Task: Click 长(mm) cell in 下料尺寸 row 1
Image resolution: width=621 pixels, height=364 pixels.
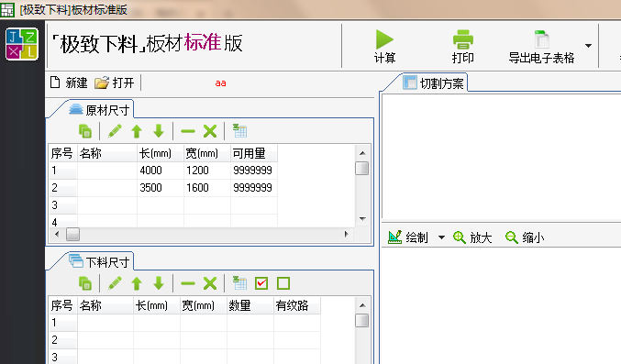Action: coord(157,323)
